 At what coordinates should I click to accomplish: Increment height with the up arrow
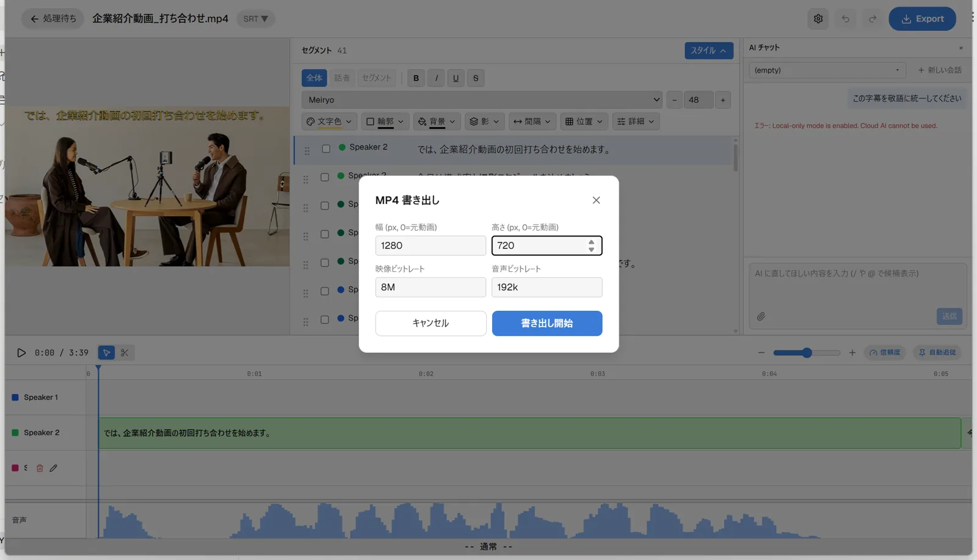(591, 242)
